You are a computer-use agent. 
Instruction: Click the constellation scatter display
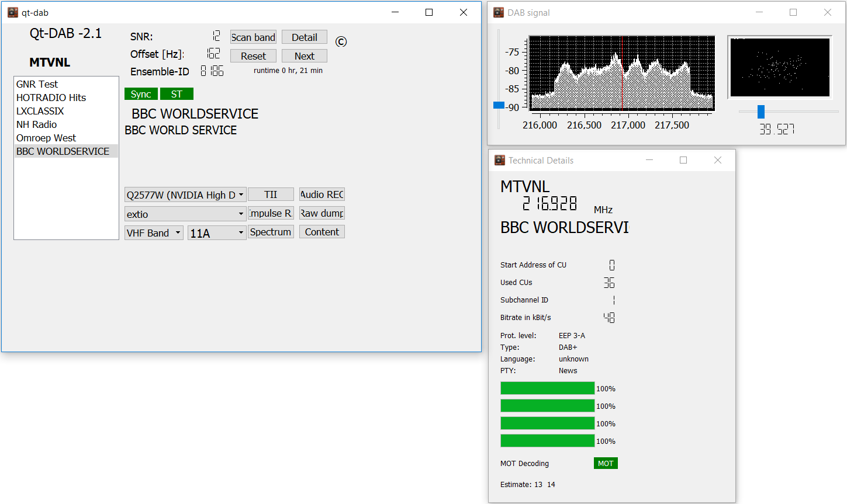point(780,67)
